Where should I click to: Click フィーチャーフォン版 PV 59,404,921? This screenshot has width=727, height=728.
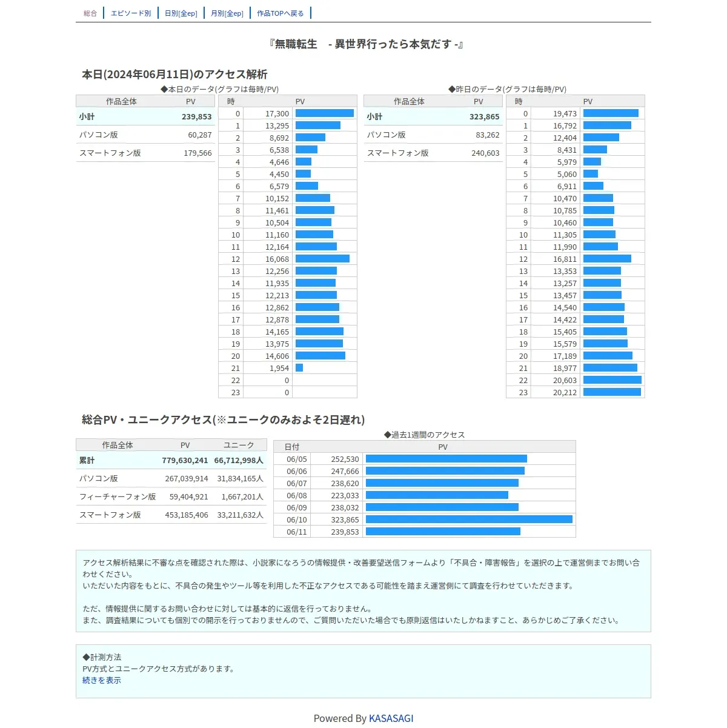(189, 496)
